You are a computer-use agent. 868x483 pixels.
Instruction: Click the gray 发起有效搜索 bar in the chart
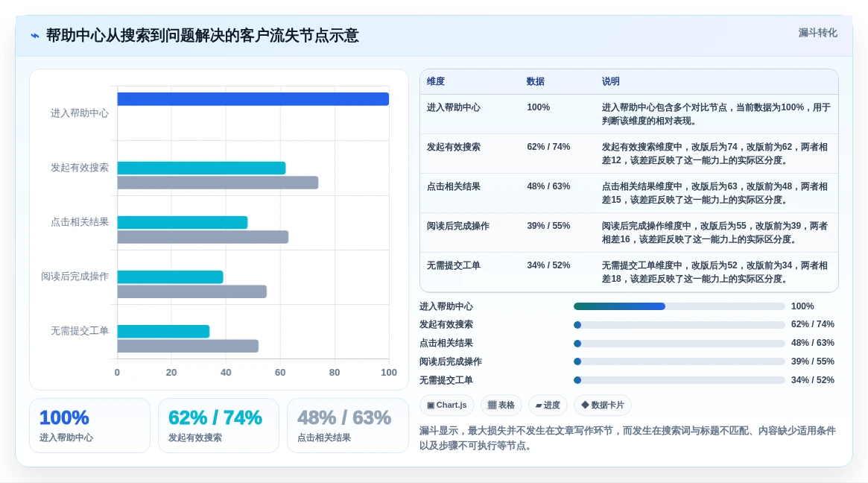tap(218, 183)
